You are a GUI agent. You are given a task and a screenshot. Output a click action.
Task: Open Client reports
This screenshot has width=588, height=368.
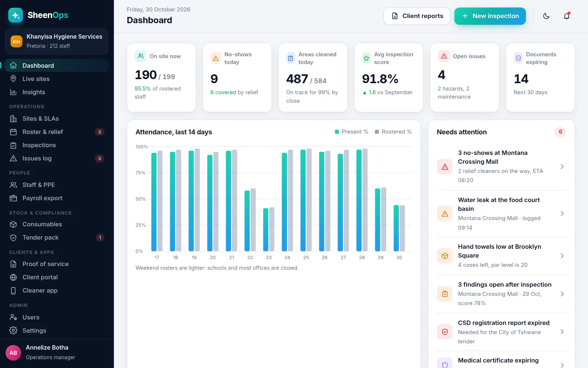click(417, 16)
